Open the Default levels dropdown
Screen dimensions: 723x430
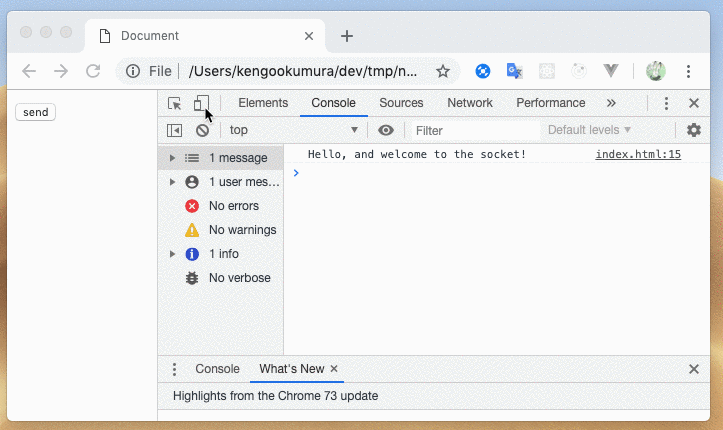pyautogui.click(x=589, y=130)
